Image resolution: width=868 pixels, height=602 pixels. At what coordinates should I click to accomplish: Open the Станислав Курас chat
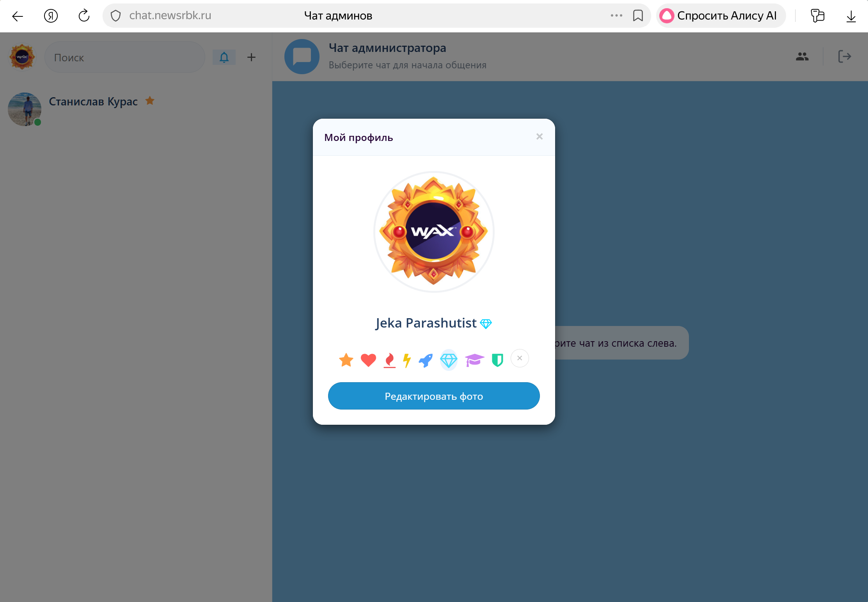point(93,102)
